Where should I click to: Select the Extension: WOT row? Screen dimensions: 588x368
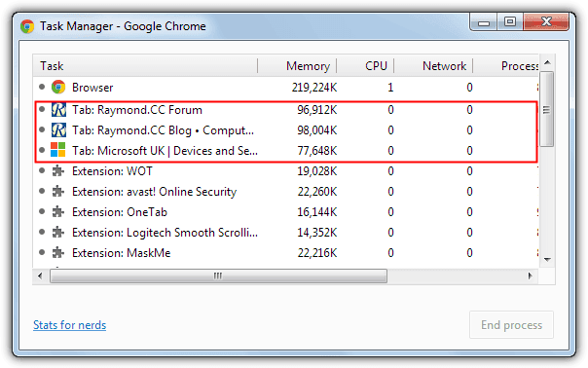click(x=286, y=171)
